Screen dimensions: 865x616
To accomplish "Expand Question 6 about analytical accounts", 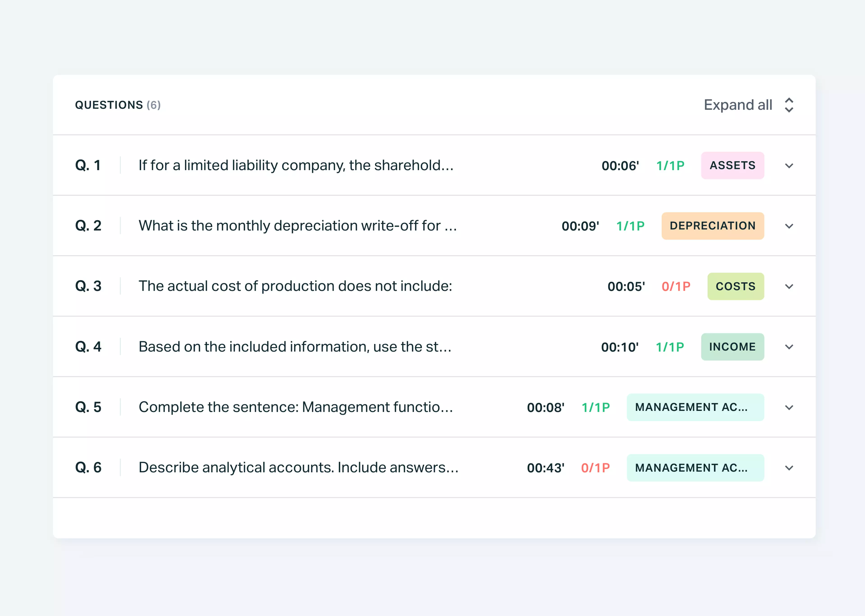I will [x=789, y=468].
